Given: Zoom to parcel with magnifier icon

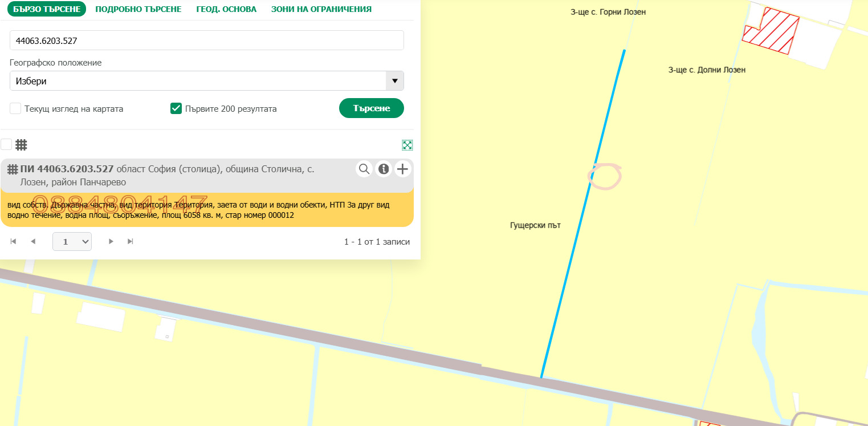Looking at the screenshot, I should (364, 169).
